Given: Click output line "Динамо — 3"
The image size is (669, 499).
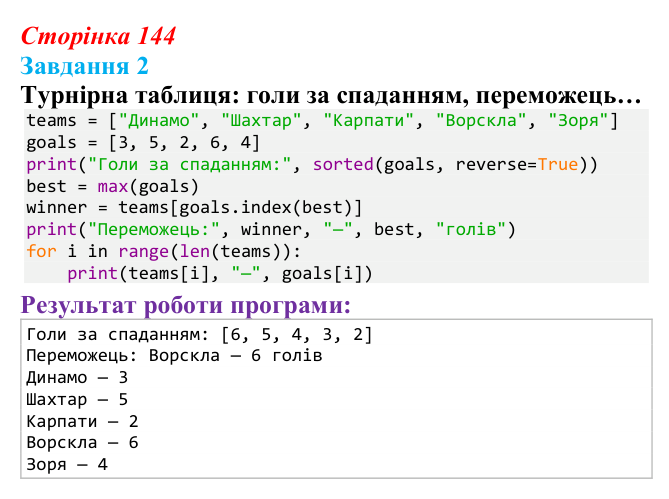Looking at the screenshot, I should click(x=77, y=378).
